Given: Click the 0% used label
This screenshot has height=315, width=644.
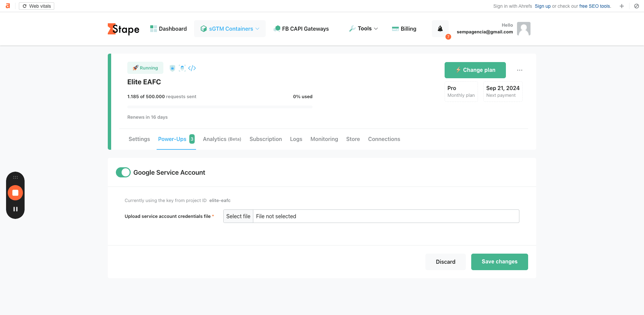Looking at the screenshot, I should [303, 96].
